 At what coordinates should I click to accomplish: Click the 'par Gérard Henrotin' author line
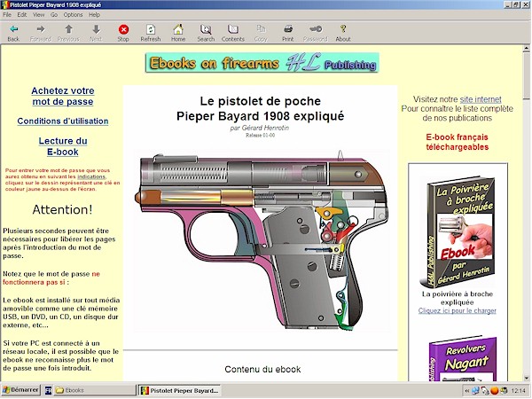click(x=260, y=128)
